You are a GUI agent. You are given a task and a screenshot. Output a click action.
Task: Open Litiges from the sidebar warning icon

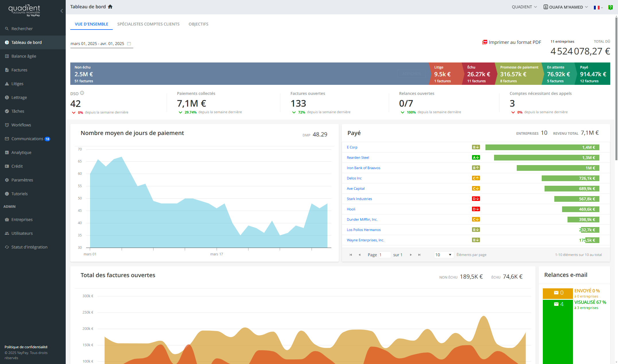pos(7,84)
